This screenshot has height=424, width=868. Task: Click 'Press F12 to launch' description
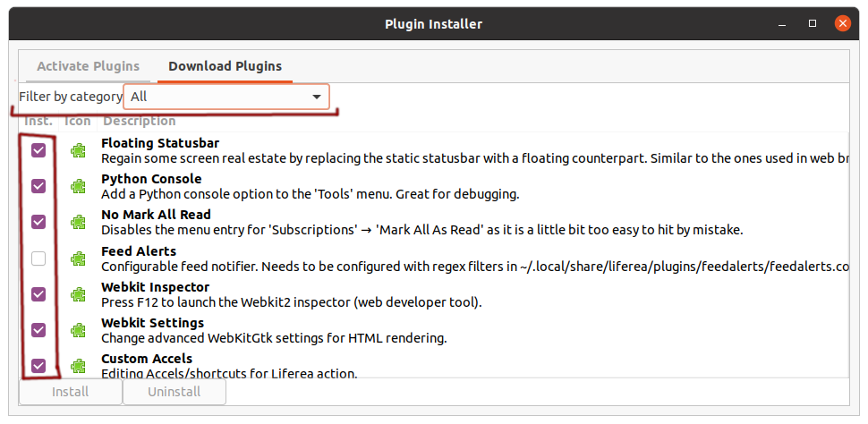pos(292,302)
